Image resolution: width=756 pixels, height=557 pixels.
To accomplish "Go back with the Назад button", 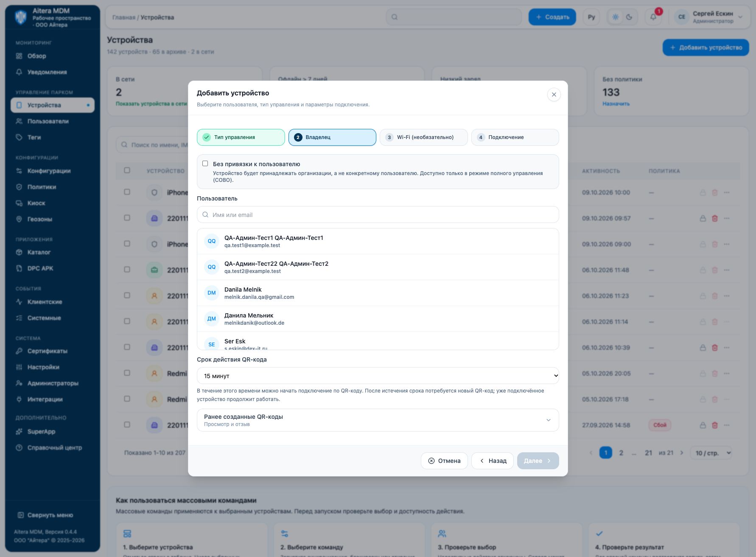I will point(493,461).
